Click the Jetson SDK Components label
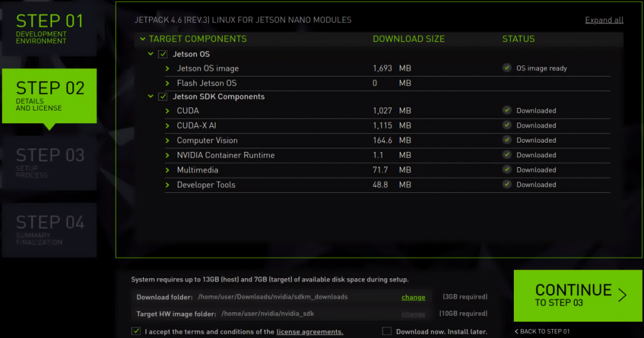This screenshot has height=338, width=644. (x=218, y=97)
